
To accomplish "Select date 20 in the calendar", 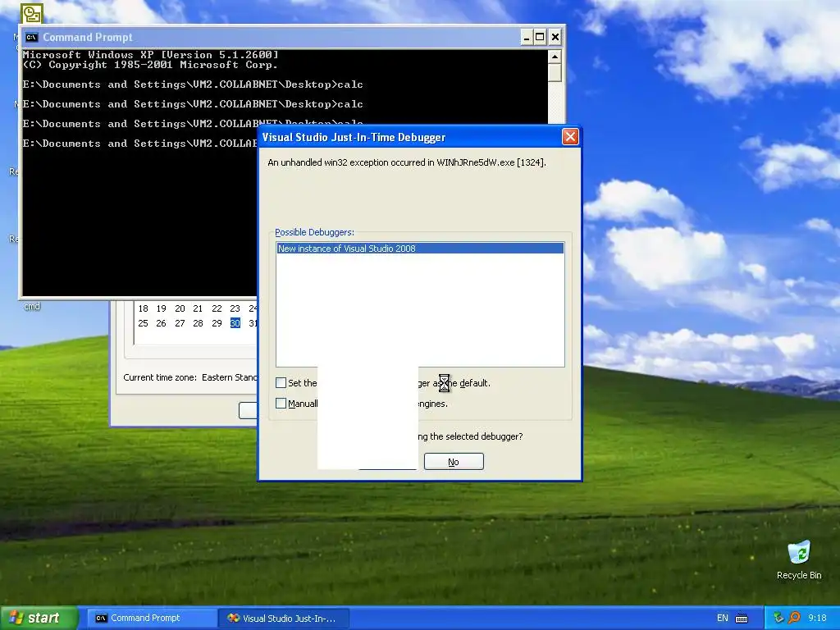I will coord(180,308).
